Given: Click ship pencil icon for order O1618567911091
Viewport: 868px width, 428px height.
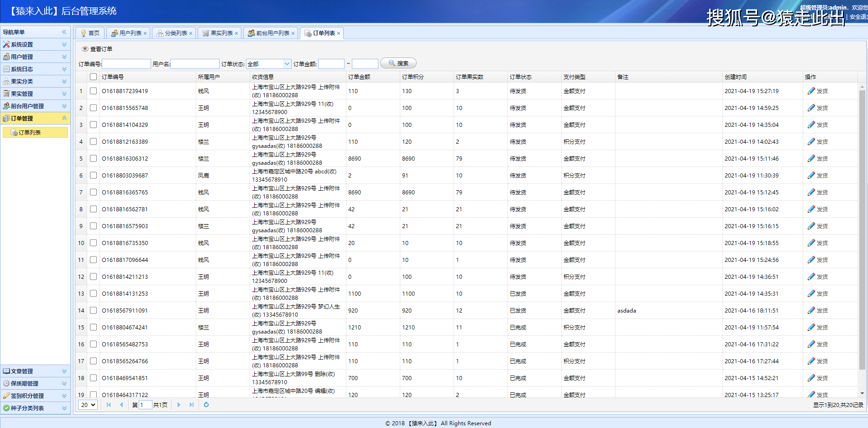Looking at the screenshot, I should pos(811,310).
